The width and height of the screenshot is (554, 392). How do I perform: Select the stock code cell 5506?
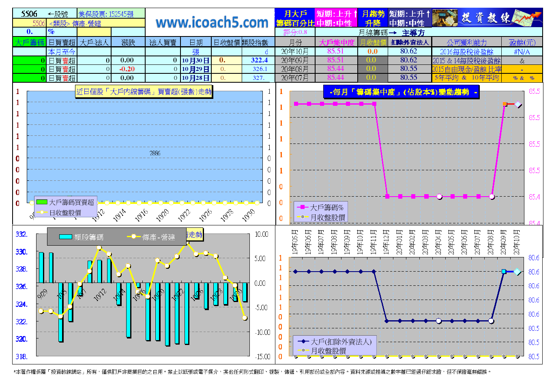[29, 14]
